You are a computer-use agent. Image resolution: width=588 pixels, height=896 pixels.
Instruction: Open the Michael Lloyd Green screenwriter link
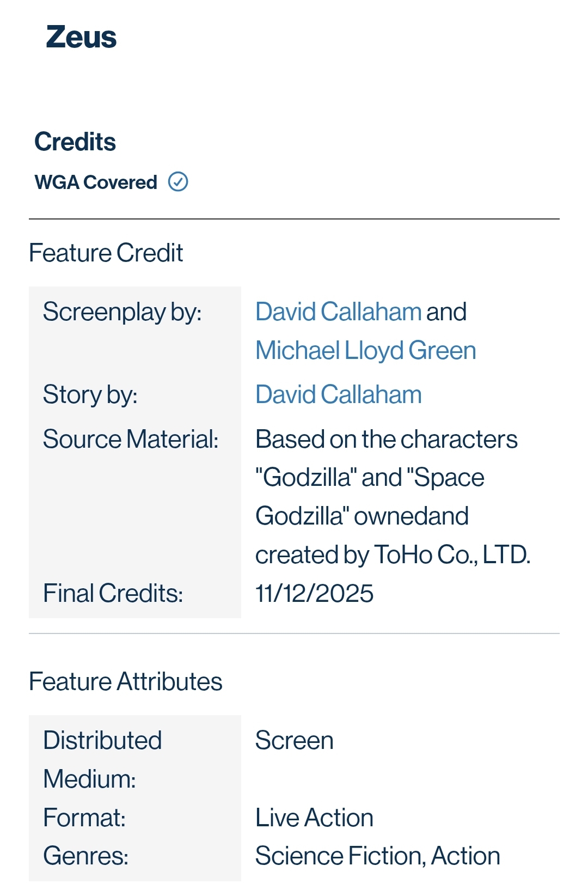(x=365, y=350)
